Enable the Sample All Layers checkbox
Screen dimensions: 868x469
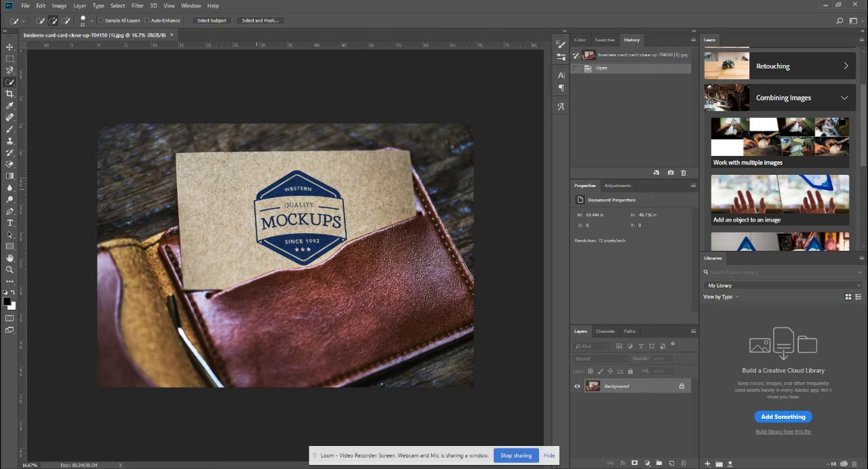(x=102, y=20)
